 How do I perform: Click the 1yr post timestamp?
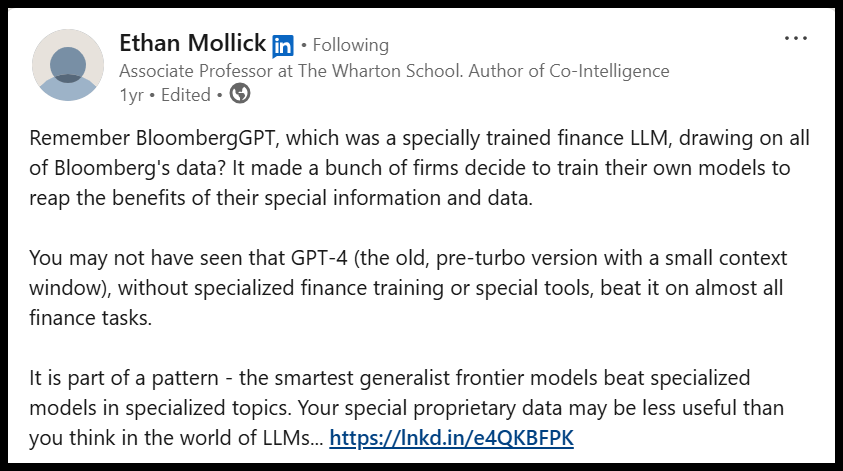pos(130,95)
